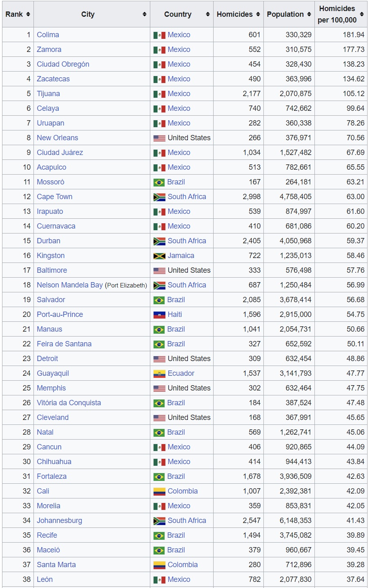Click Homicides per 100,000 column header
370x588 pixels.
point(341,14)
